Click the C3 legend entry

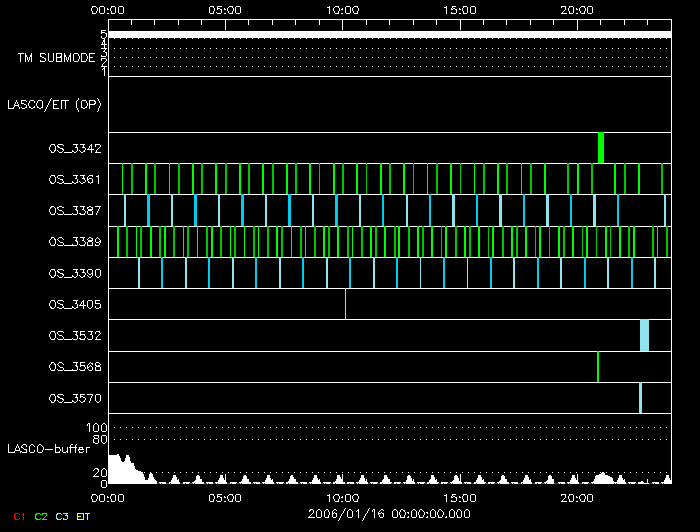(x=63, y=516)
